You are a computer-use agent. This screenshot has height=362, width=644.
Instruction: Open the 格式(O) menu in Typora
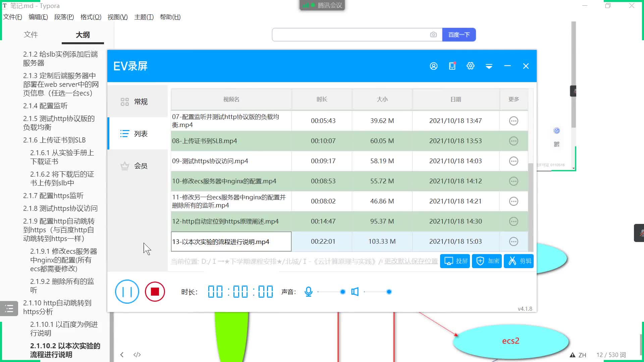(91, 17)
